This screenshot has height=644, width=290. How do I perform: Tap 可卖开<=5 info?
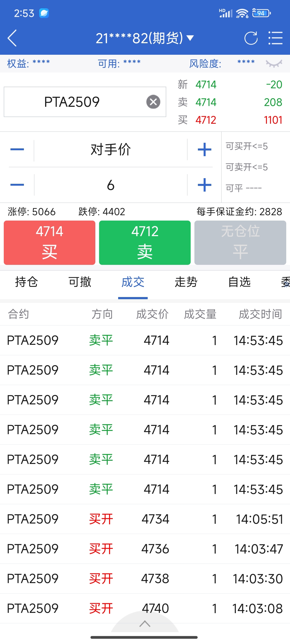(247, 167)
